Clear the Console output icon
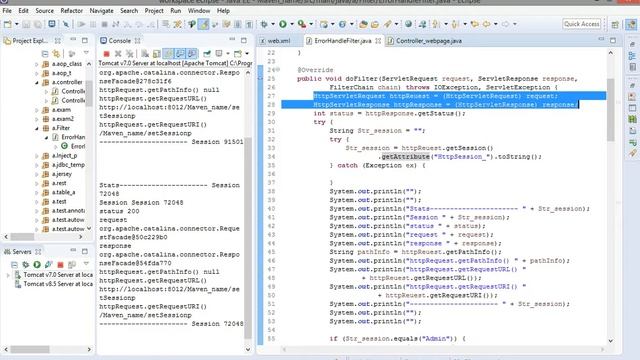This screenshot has width=640, height=360. (x=145, y=54)
